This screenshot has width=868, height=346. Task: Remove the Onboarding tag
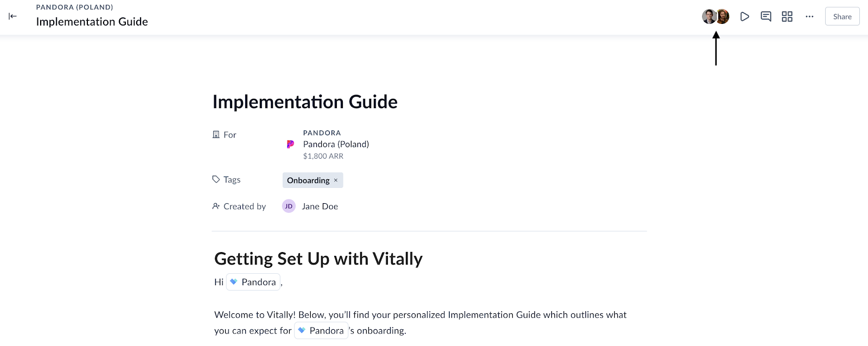pos(336,180)
